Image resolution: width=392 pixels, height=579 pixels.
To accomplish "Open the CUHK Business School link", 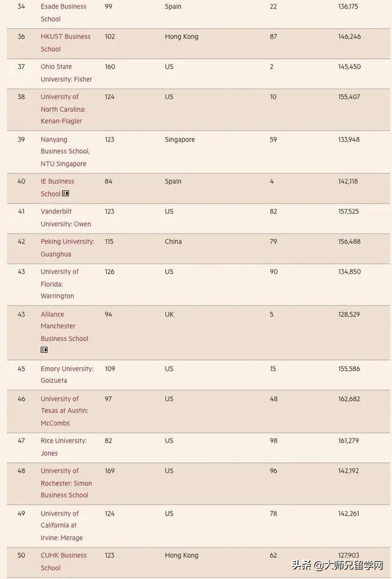I will (63, 561).
